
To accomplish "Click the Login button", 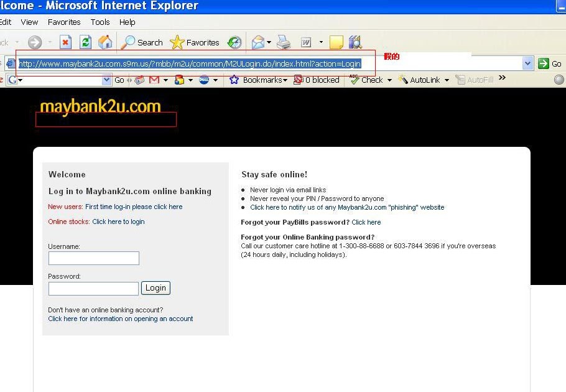I will (155, 288).
